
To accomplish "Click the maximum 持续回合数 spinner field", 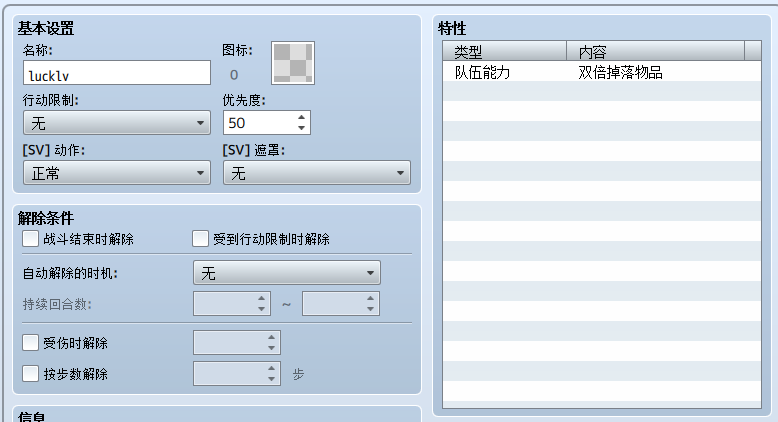I will click(x=341, y=303).
